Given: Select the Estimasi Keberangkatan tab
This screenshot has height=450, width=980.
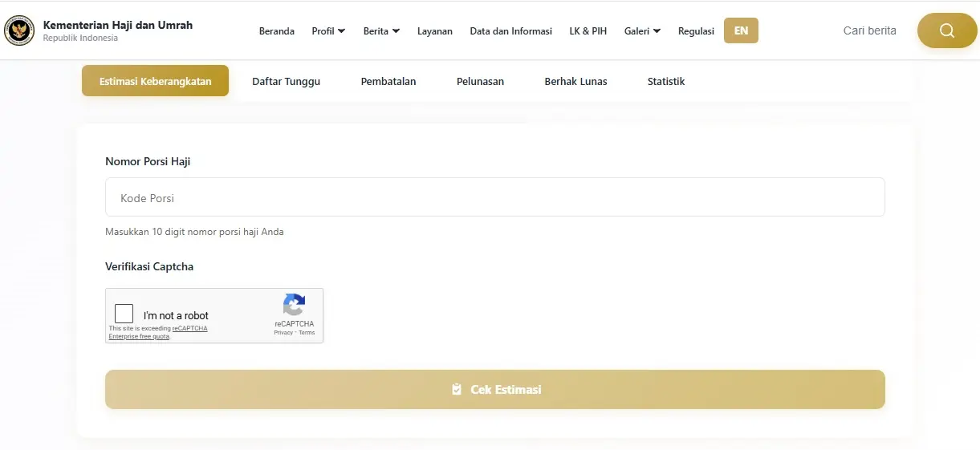Looking at the screenshot, I should (155, 81).
